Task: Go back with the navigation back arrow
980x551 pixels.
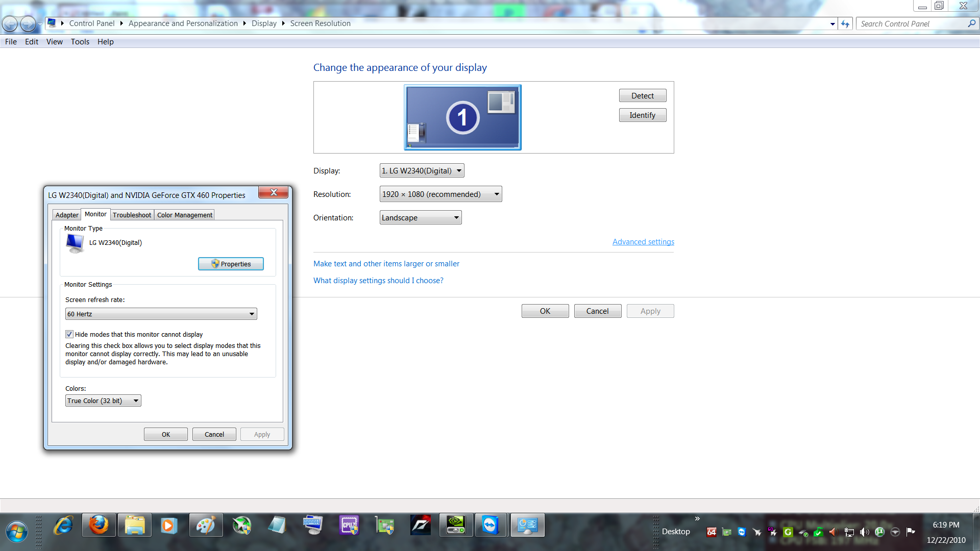Action: tap(10, 23)
